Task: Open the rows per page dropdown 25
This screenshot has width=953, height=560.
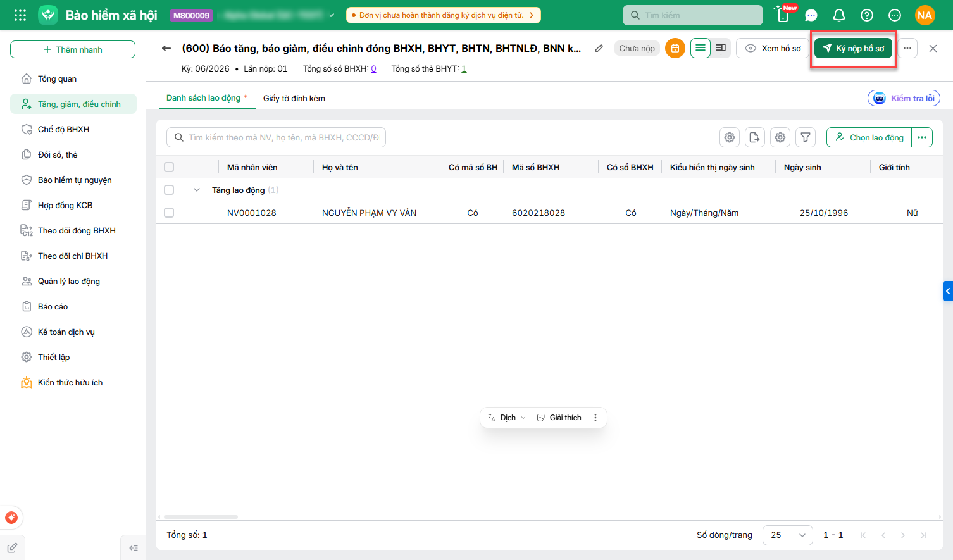Action: 788,535
